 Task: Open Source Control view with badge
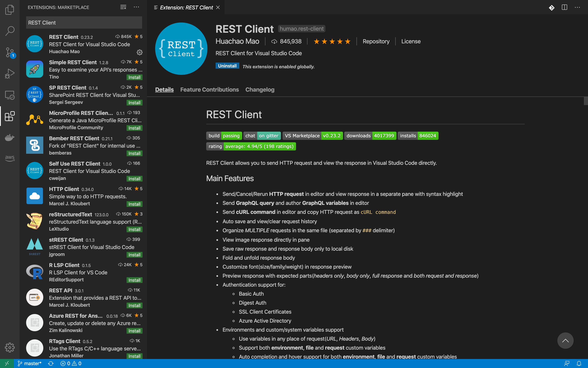point(10,52)
